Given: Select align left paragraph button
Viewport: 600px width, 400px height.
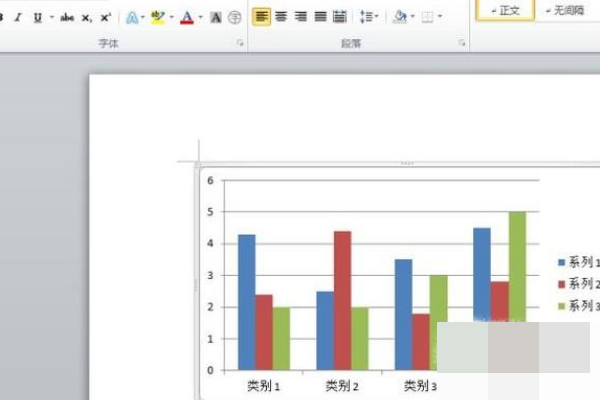Looking at the screenshot, I should pos(261,17).
